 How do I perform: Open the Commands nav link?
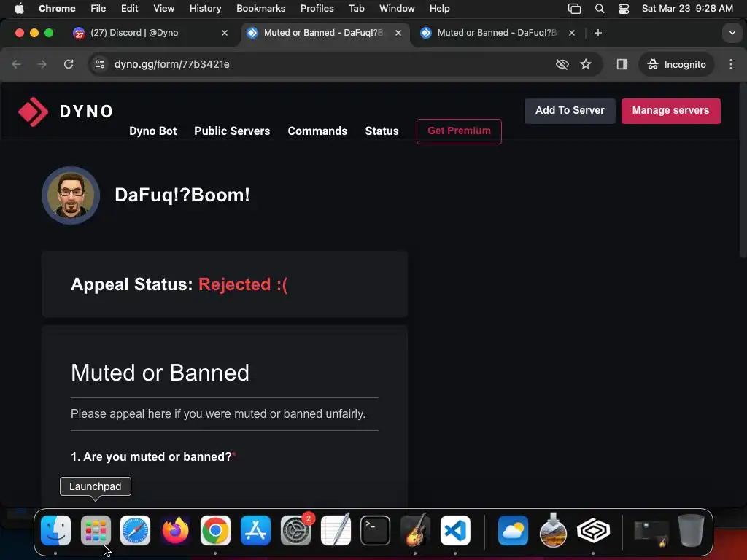[317, 131]
